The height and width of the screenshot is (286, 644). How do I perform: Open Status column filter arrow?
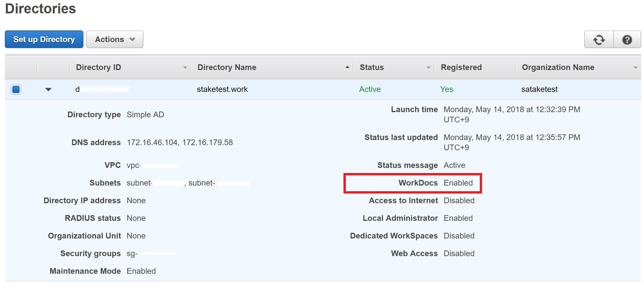click(428, 68)
